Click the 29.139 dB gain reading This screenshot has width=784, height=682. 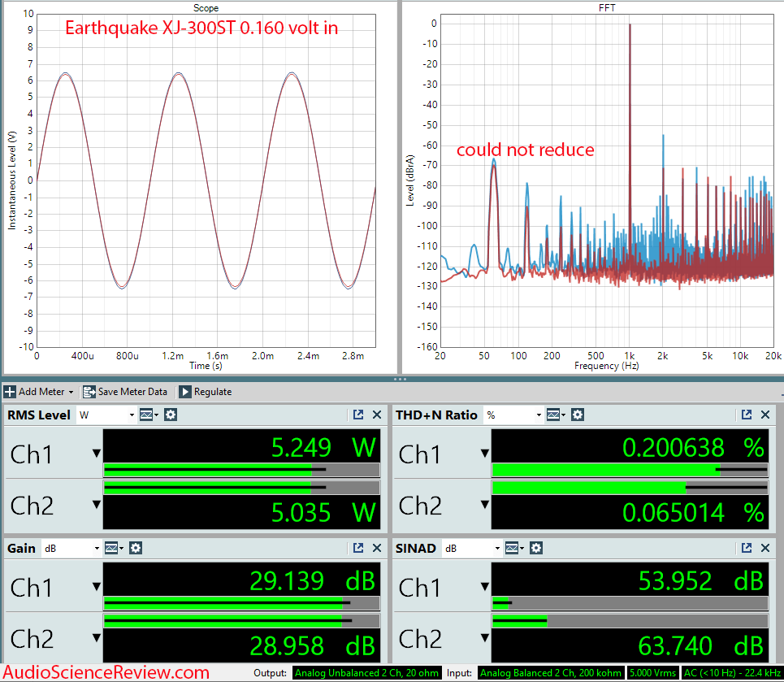coord(312,581)
